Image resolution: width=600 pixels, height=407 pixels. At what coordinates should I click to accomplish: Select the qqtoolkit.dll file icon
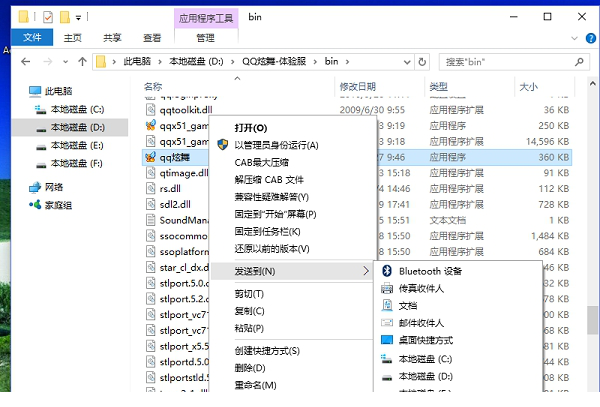click(151, 110)
